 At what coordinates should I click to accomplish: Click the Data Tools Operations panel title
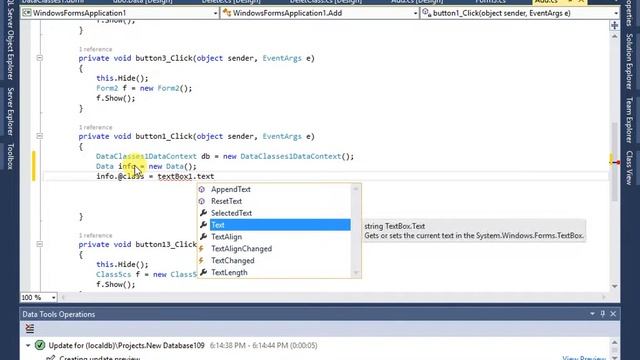pos(59,314)
